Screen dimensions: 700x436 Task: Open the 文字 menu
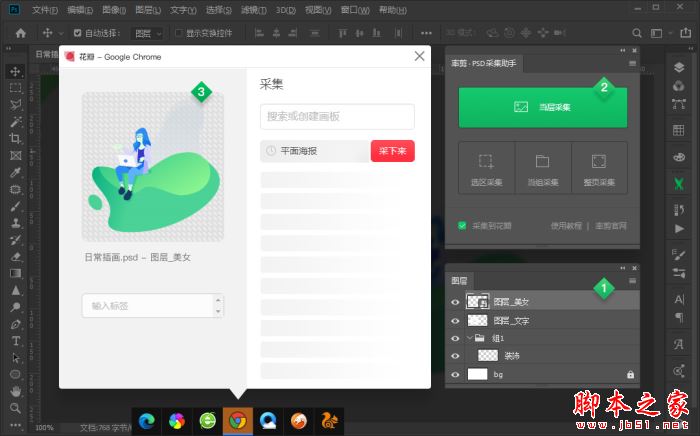click(x=182, y=9)
